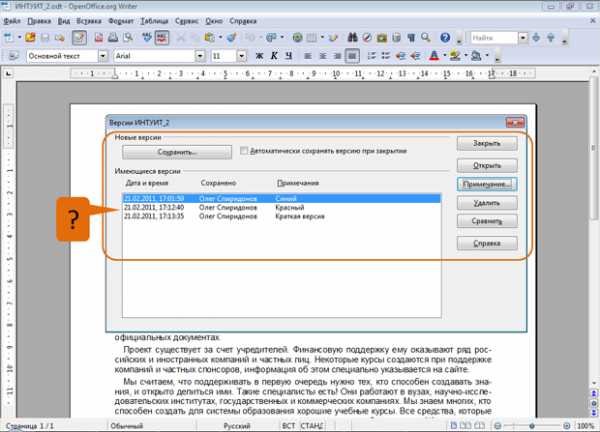Click the Print file icon
Image resolution: width=600 pixels, height=432 pixels.
point(113,37)
